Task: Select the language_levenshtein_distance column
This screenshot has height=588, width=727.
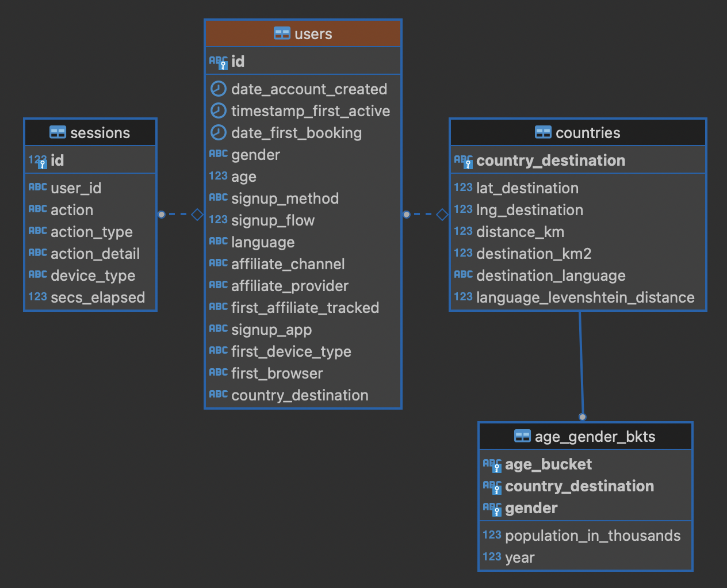Action: click(585, 297)
